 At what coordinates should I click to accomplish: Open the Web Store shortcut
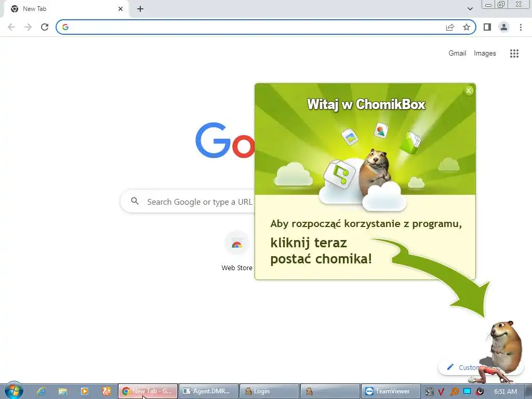click(x=237, y=252)
